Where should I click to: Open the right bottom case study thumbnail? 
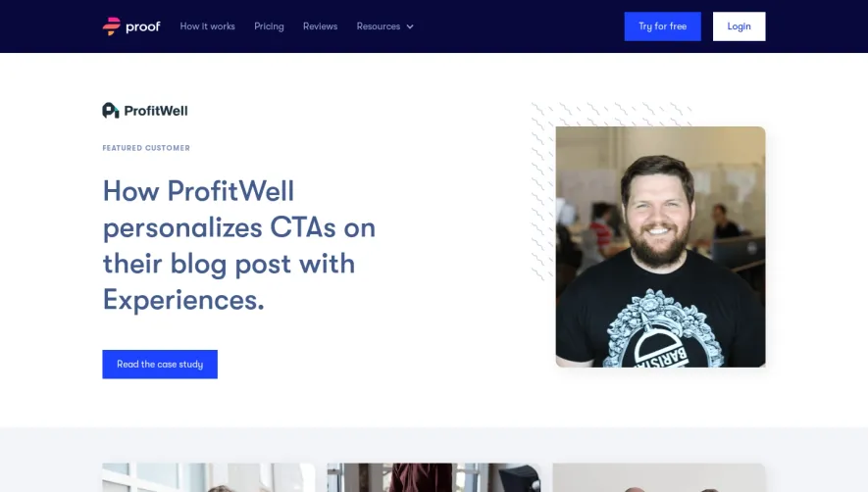coord(659,477)
